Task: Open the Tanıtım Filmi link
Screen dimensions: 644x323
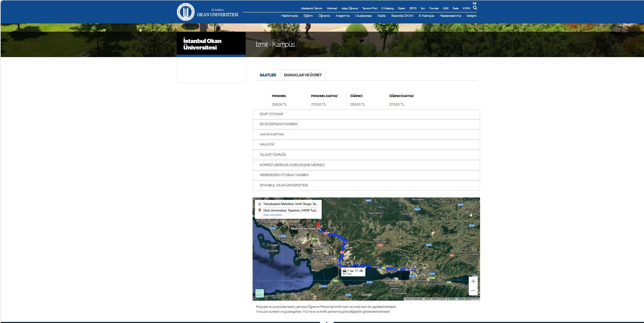Action: [x=370, y=8]
